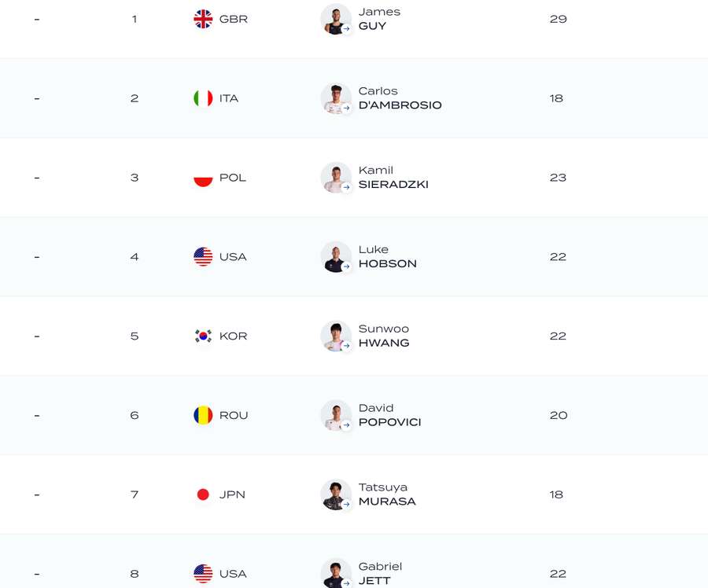This screenshot has width=708, height=588.
Task: Click the GBR country code text
Action: click(x=234, y=19)
